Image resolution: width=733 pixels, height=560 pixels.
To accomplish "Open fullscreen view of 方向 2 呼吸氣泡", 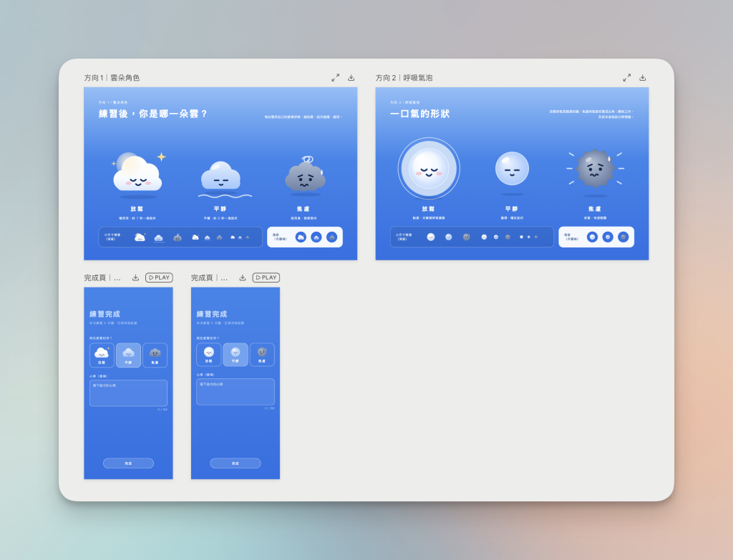I will (627, 77).
